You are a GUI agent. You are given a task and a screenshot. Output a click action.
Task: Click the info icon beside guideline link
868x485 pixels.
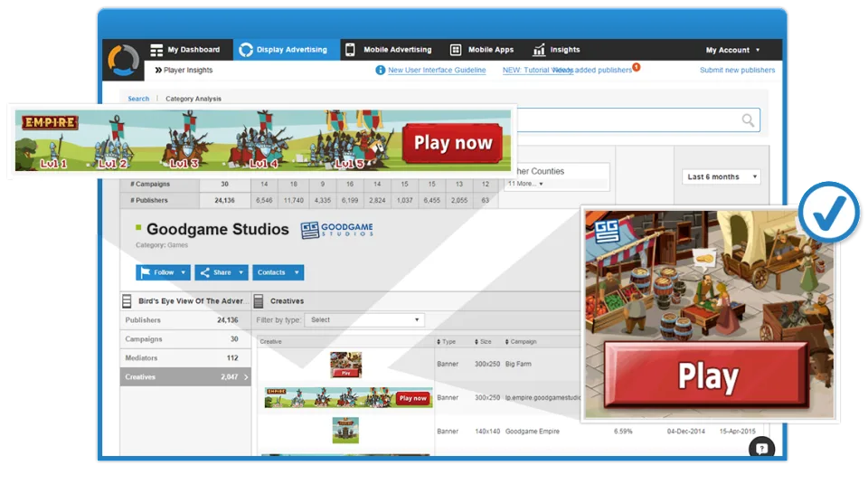pos(381,70)
